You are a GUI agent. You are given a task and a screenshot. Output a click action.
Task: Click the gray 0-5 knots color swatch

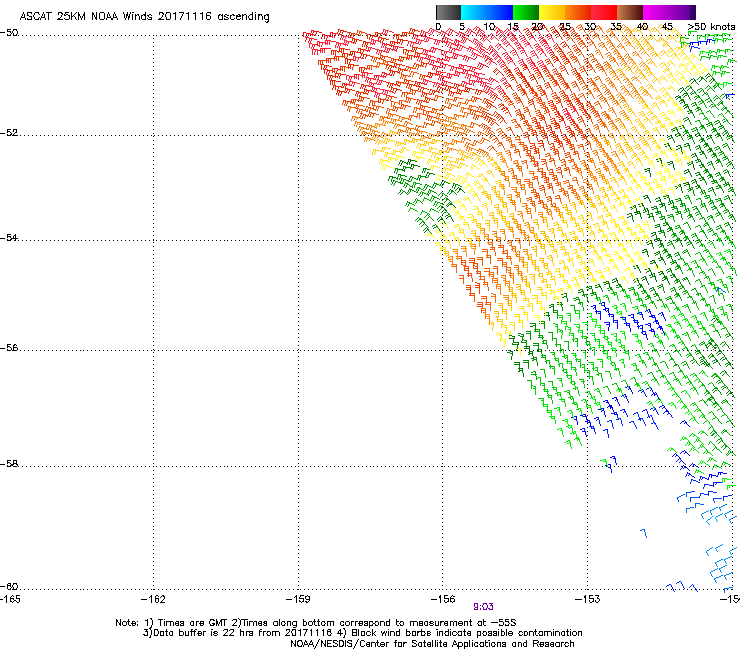[x=448, y=12]
